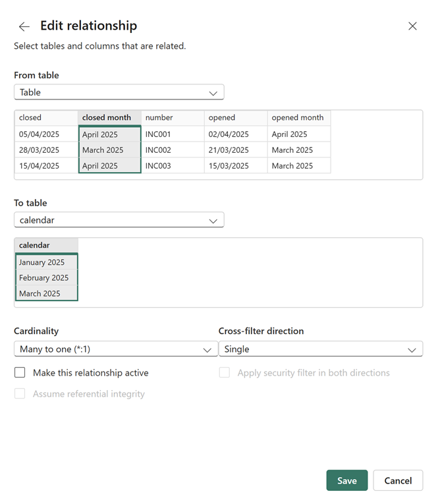Click the Cancel button
Screen dimensions: 436x504
(x=397, y=480)
